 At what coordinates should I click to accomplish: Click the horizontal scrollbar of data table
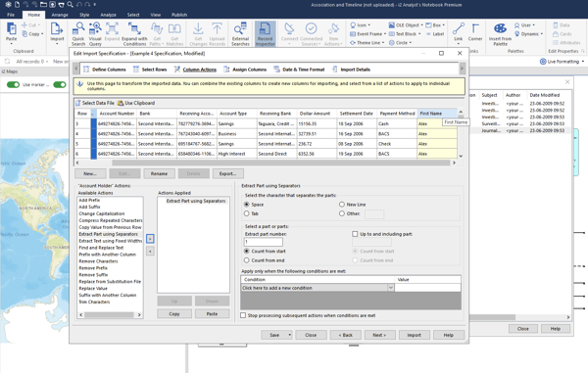pos(280,163)
